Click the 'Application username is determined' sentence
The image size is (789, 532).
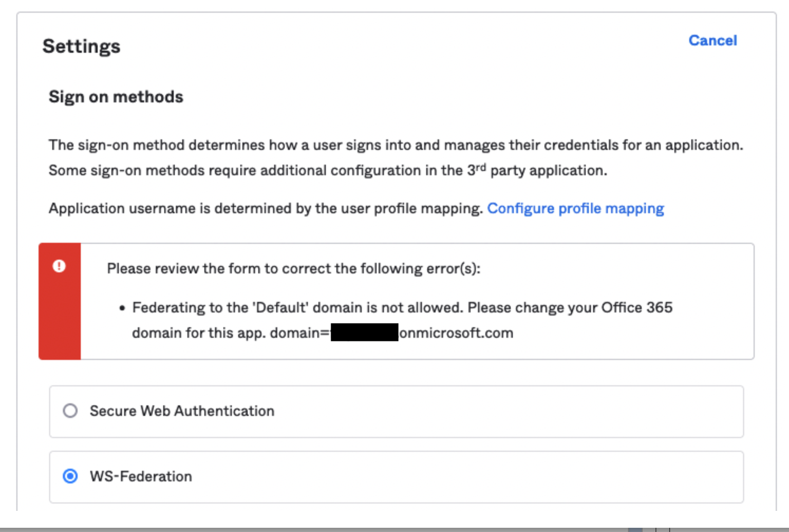266,208
